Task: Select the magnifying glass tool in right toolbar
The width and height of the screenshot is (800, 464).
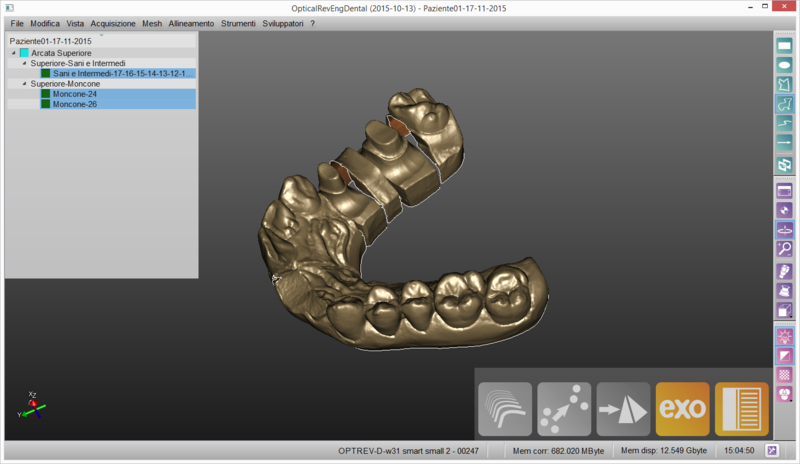Action: tap(785, 250)
